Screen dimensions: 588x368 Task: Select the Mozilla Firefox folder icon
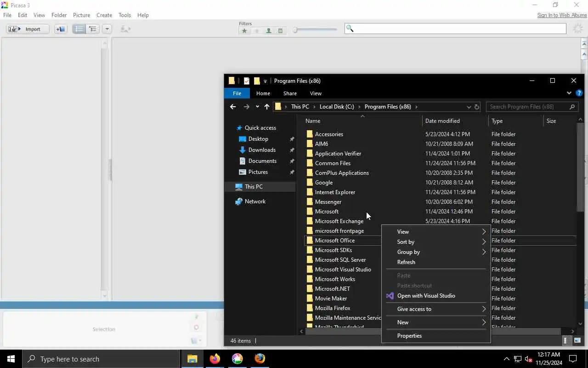pos(310,308)
